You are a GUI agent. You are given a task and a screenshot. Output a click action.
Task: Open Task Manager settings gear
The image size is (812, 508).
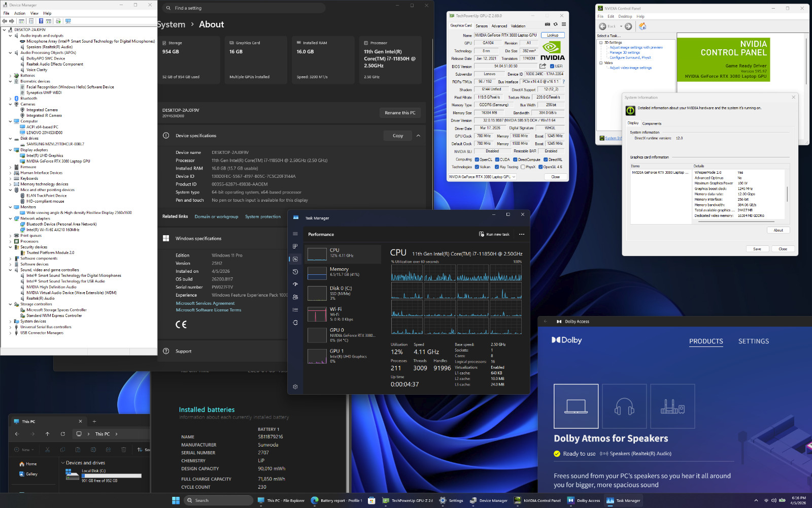[x=295, y=387]
